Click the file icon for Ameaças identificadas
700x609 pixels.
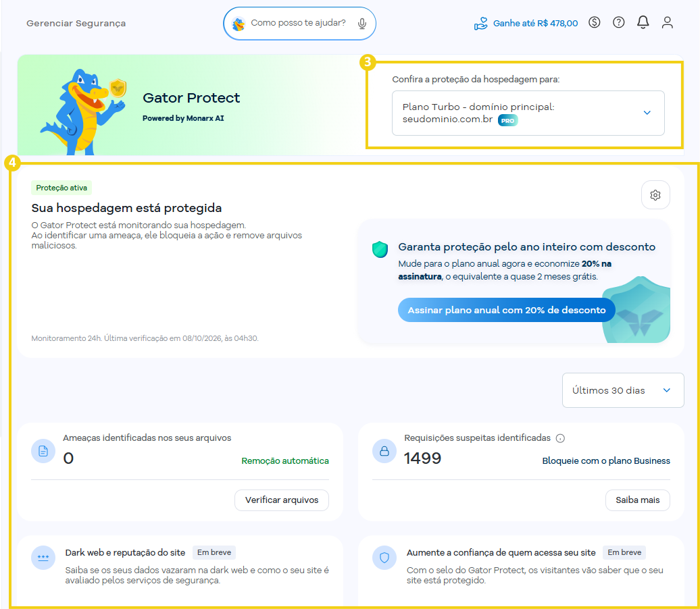tap(43, 451)
